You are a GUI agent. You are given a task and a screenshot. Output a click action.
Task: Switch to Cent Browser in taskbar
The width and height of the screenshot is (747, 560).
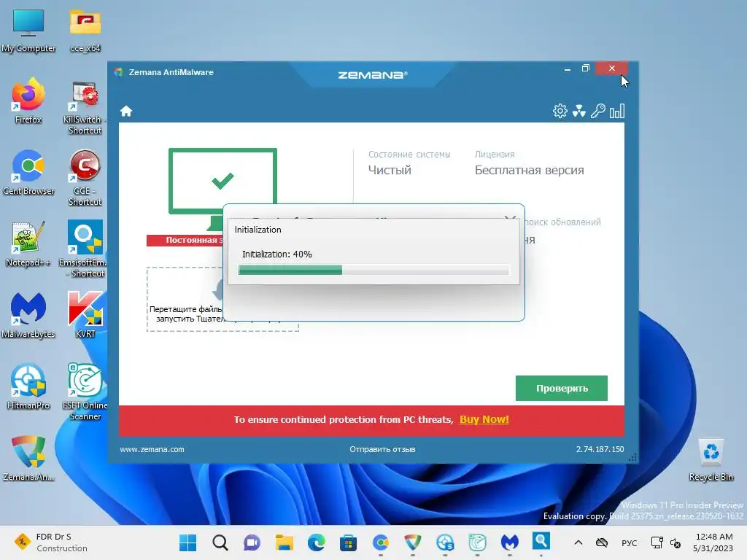tap(381, 542)
